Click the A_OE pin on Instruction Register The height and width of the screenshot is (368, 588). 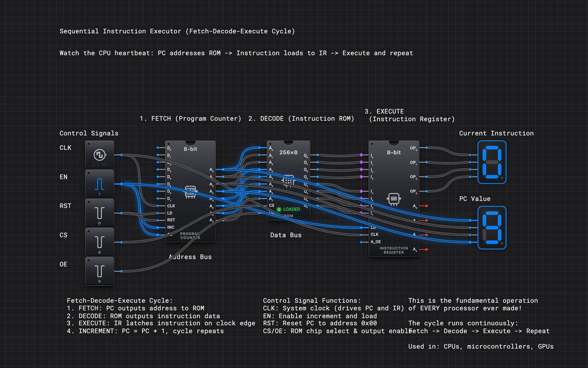coord(361,242)
